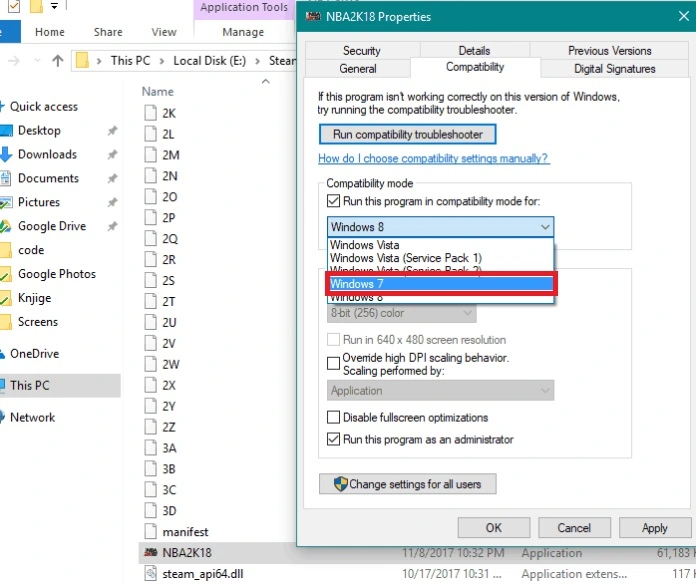696x585 pixels.
Task: Open the View ribbon tab
Action: click(x=164, y=32)
